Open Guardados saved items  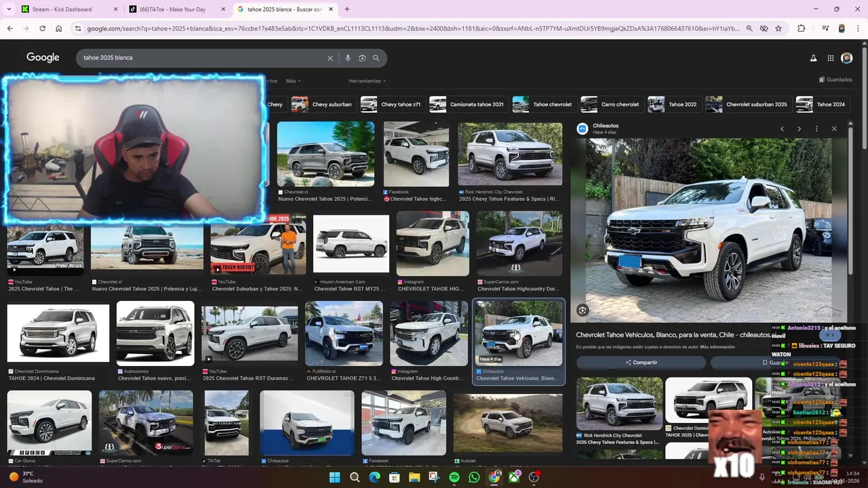tap(835, 80)
